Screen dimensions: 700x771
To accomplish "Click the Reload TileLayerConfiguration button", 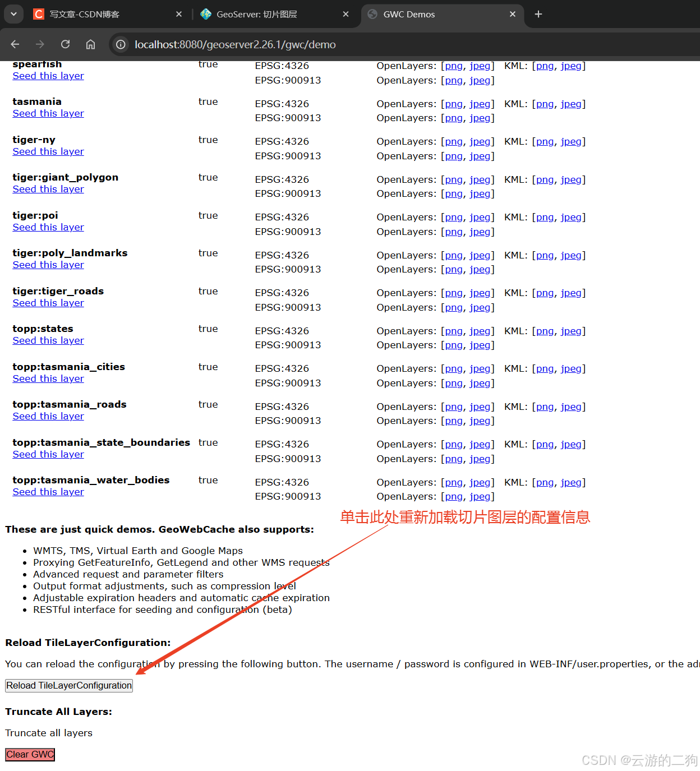I will point(69,685).
